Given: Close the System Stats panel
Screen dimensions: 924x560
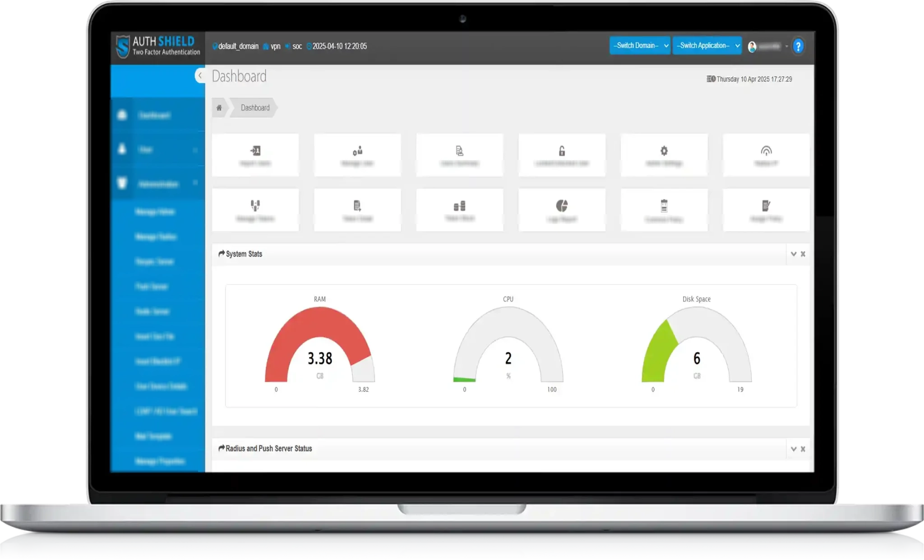Looking at the screenshot, I should pyautogui.click(x=803, y=254).
